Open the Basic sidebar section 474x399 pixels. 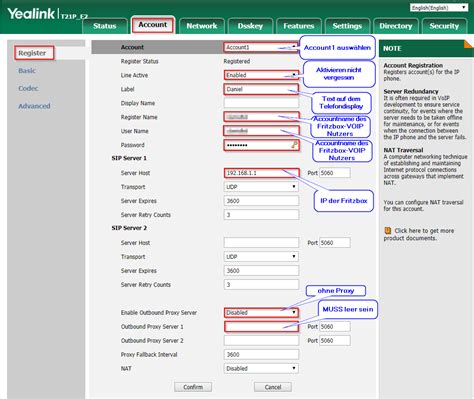click(x=27, y=71)
